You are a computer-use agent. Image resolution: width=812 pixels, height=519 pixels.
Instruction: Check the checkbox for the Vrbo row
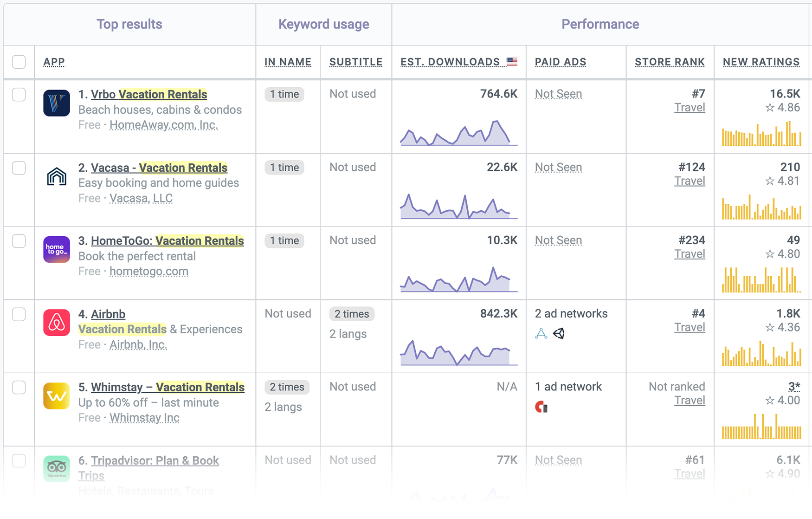click(19, 95)
